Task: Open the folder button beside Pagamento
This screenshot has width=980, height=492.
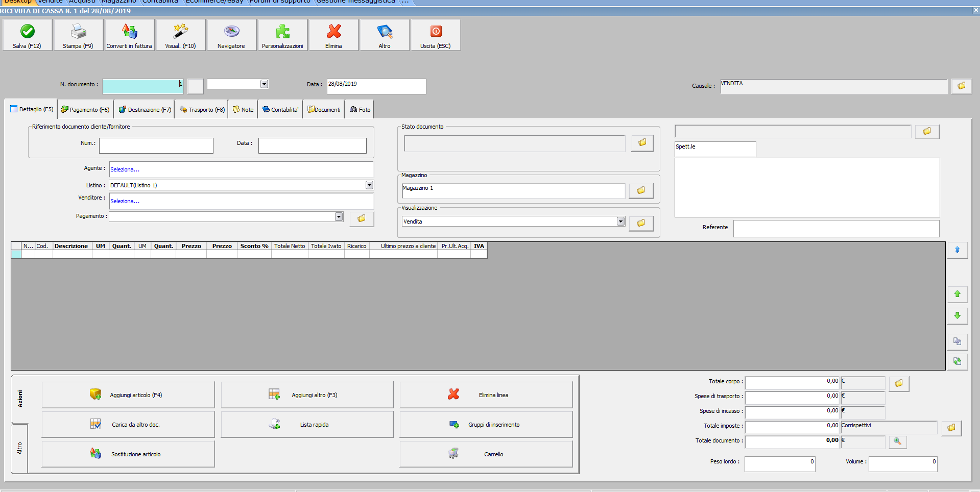Action: (x=362, y=218)
